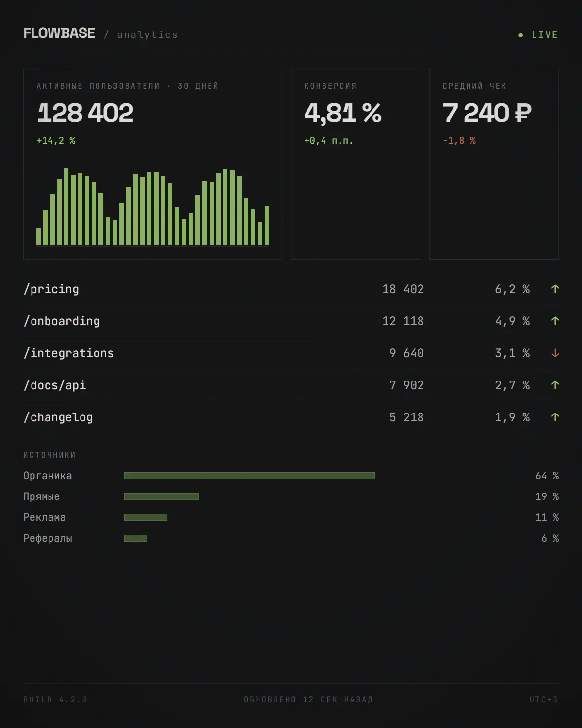Click the BUILD 4.2.0 footer text
The width and height of the screenshot is (582, 728).
point(55,699)
